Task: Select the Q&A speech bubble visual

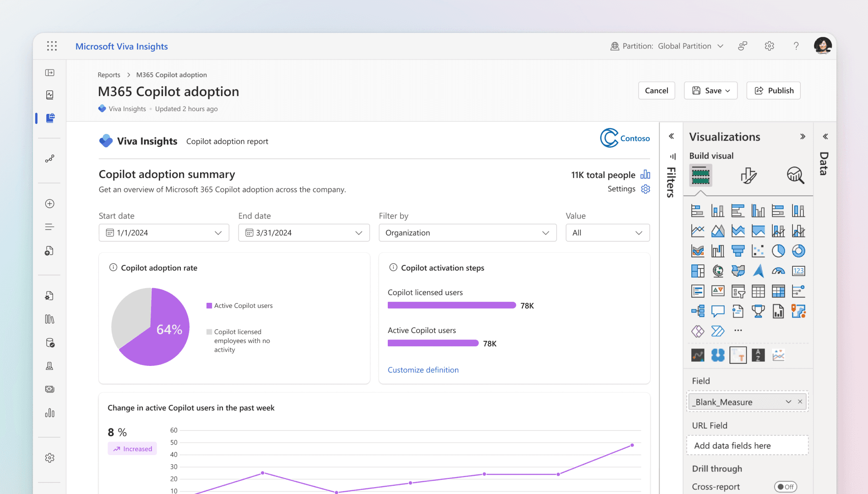Action: pyautogui.click(x=717, y=311)
